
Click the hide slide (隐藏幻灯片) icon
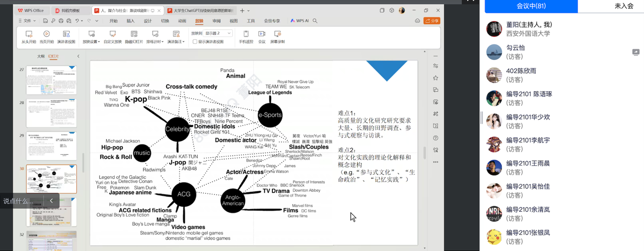point(134,37)
